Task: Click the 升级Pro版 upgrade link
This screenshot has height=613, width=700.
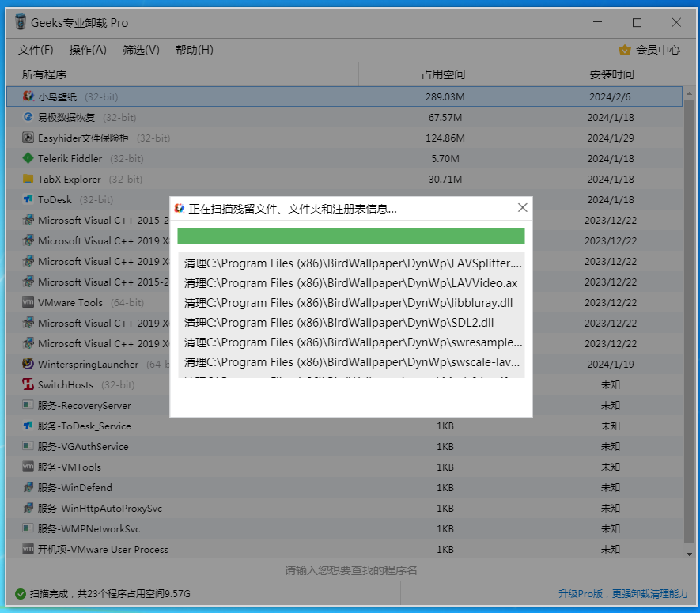Action: 622,594
